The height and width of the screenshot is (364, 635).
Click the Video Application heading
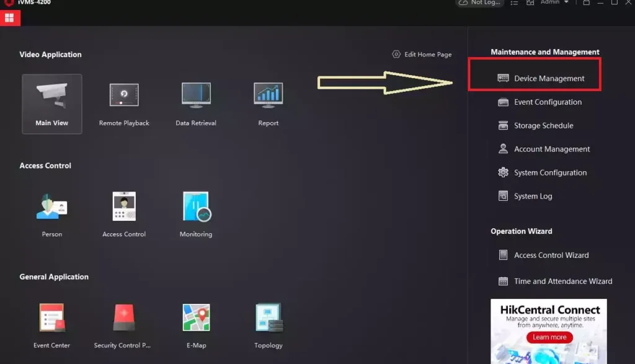click(51, 54)
